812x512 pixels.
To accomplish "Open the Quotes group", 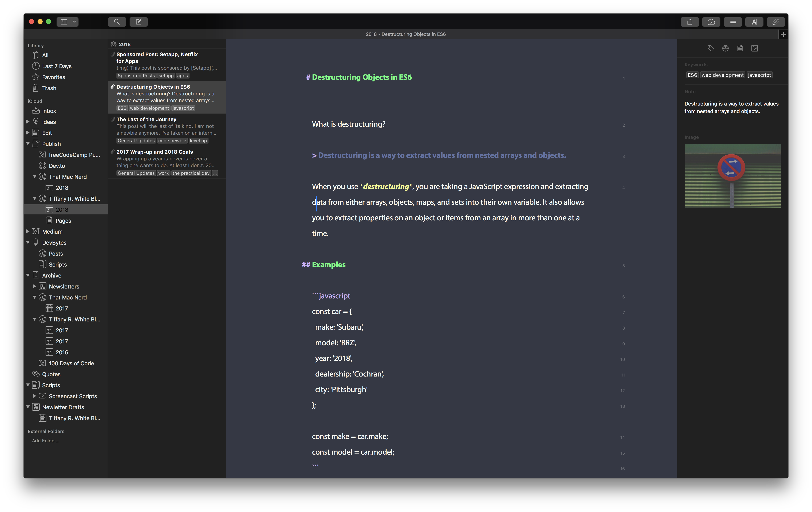I will (65, 374).
